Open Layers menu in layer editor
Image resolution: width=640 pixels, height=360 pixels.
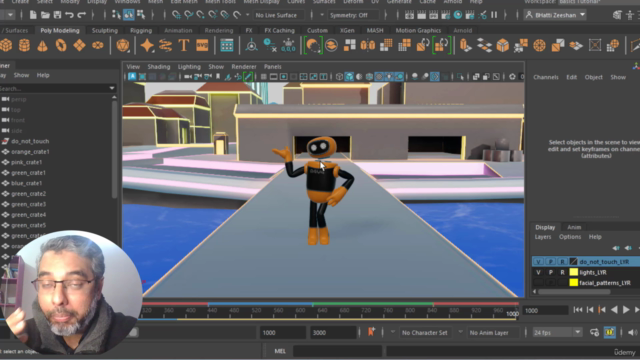(x=543, y=237)
